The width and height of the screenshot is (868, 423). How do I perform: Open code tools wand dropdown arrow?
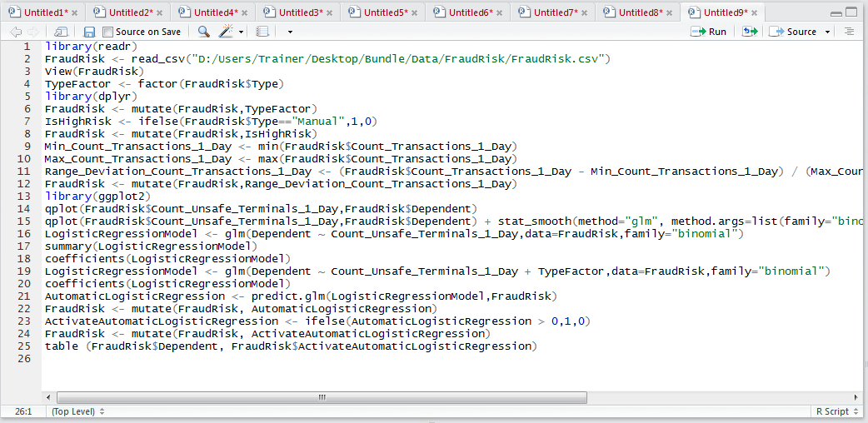[x=241, y=32]
